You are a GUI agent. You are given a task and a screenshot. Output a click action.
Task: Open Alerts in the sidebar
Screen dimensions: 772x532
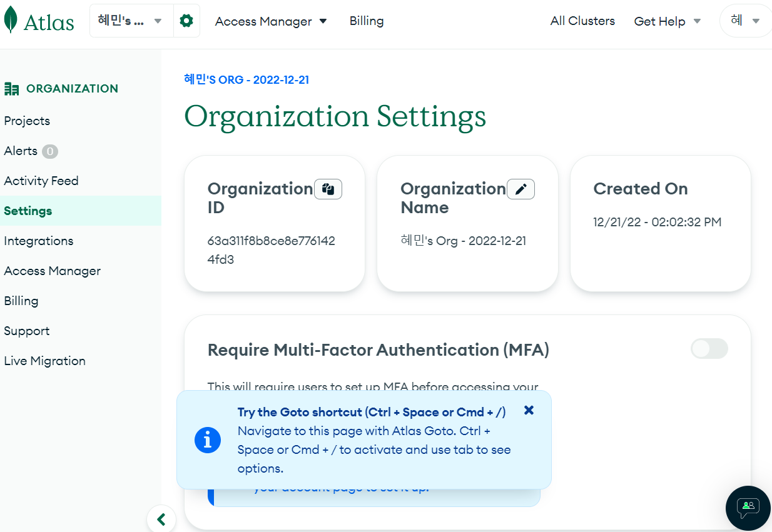click(21, 151)
